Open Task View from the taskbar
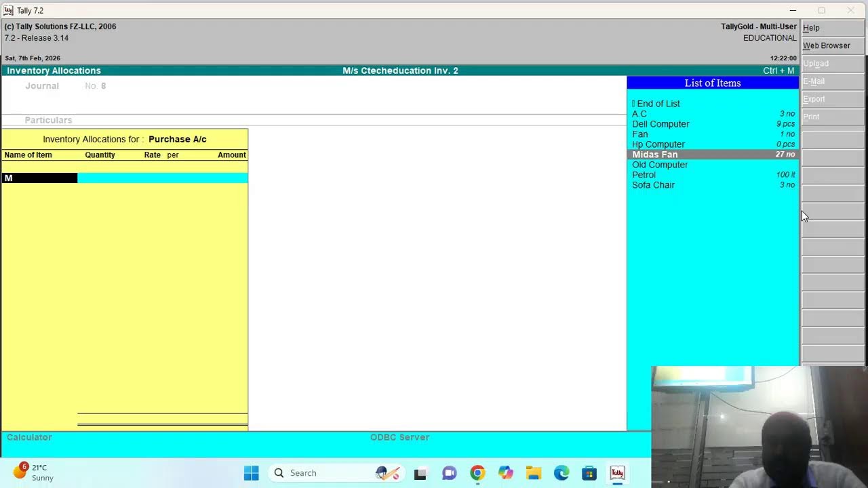The width and height of the screenshot is (868, 488). (x=420, y=473)
